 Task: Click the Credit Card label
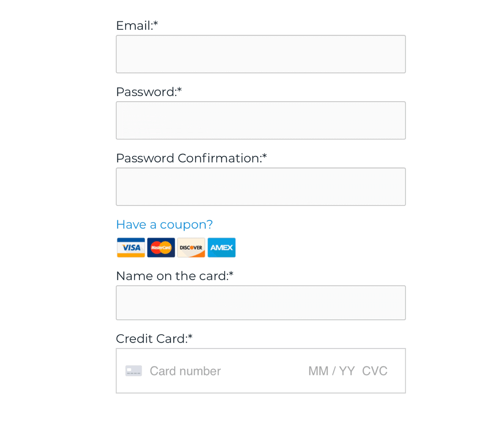[154, 338]
